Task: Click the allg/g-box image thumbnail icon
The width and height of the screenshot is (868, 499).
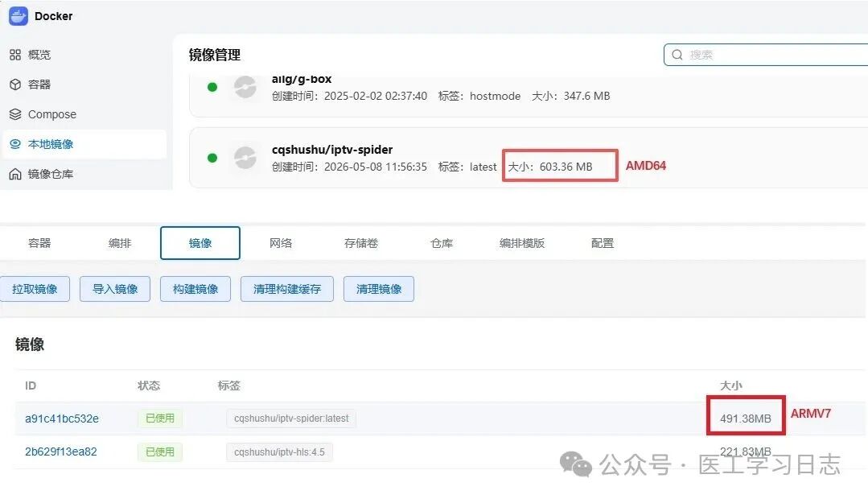Action: (x=245, y=87)
